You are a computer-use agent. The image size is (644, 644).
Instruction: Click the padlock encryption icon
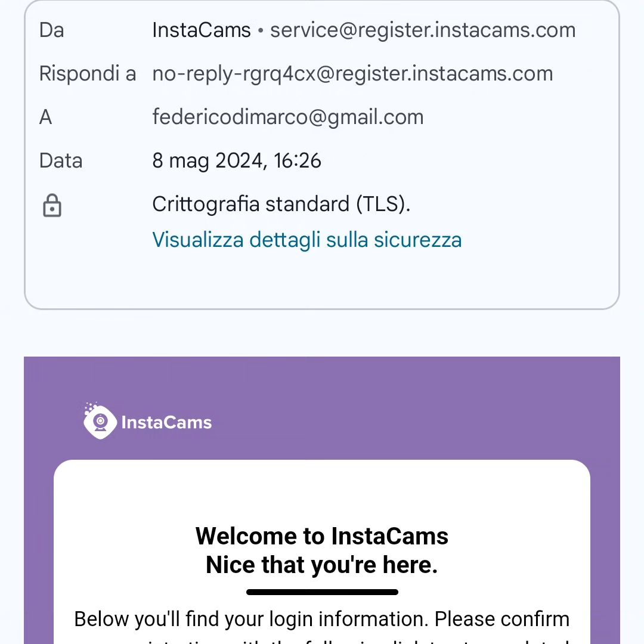[52, 205]
